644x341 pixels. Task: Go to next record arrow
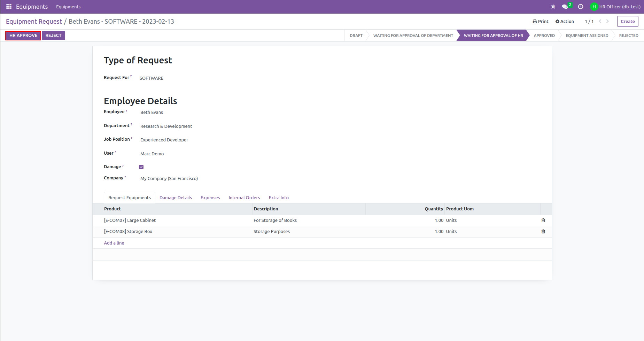pos(607,21)
